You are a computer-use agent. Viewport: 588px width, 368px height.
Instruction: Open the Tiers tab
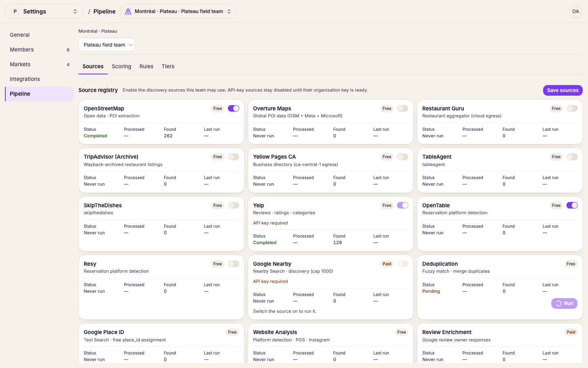[x=168, y=67]
